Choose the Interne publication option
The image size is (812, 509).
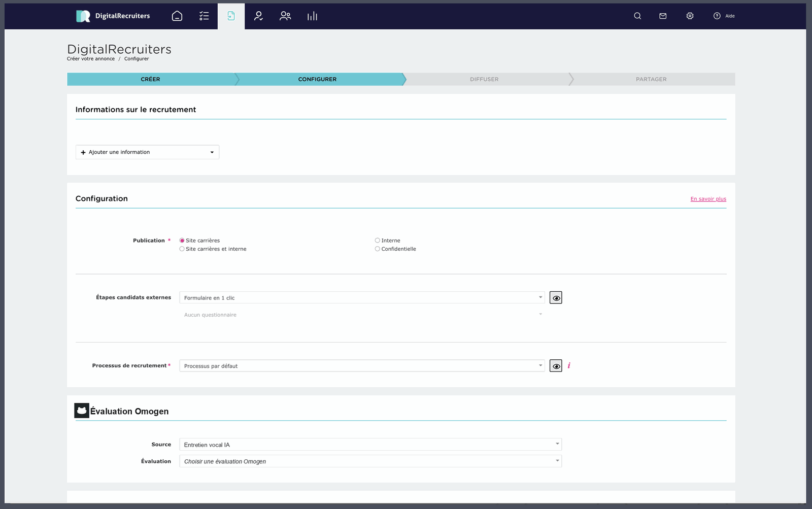pyautogui.click(x=377, y=241)
